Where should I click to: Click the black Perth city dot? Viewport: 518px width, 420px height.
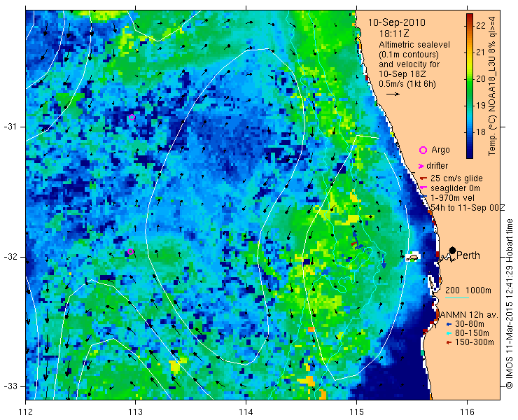(453, 250)
